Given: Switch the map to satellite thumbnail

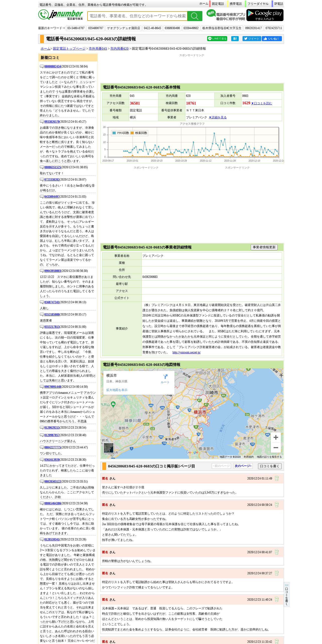Looking at the screenshot, I should click(109, 448).
